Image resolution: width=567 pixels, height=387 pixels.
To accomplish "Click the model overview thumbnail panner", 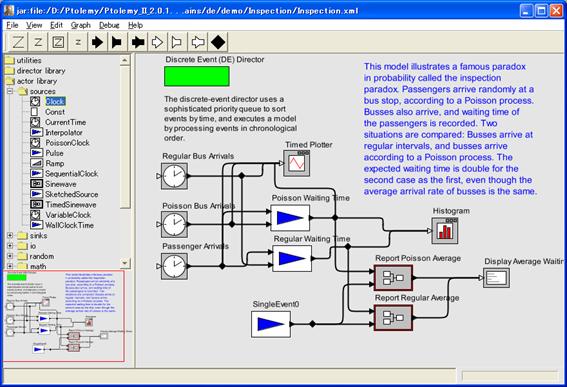I will (64, 316).
